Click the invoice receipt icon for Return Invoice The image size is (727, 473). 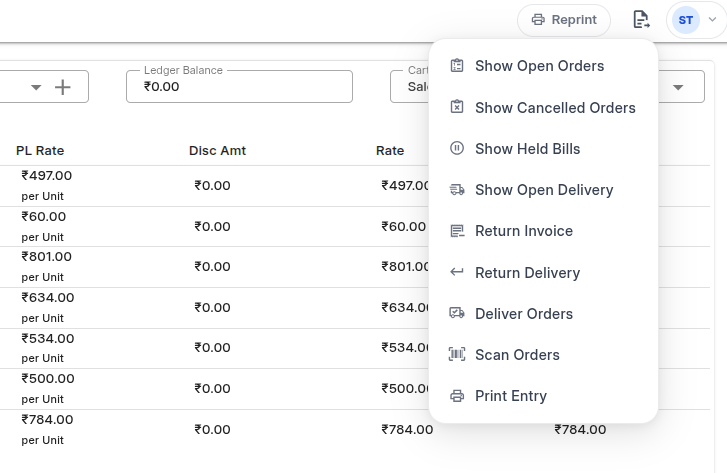[457, 230]
